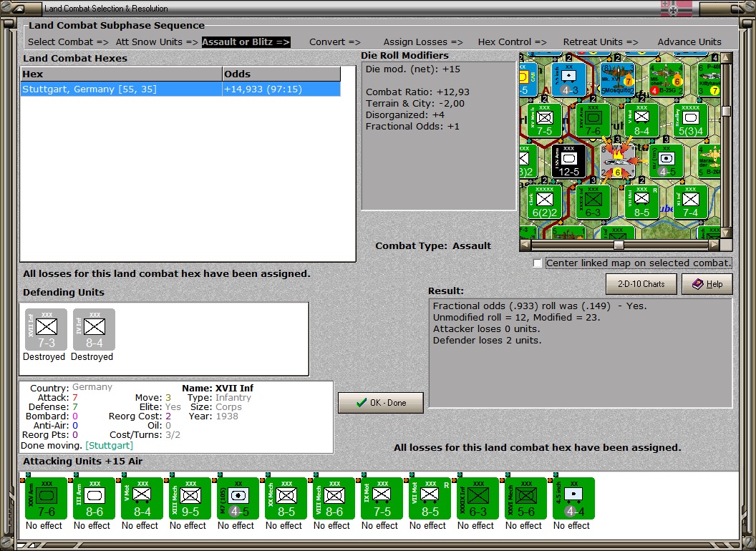Select III Arm 8-6 attacking unit
Image resolution: width=756 pixels, height=551 pixels.
[x=94, y=499]
